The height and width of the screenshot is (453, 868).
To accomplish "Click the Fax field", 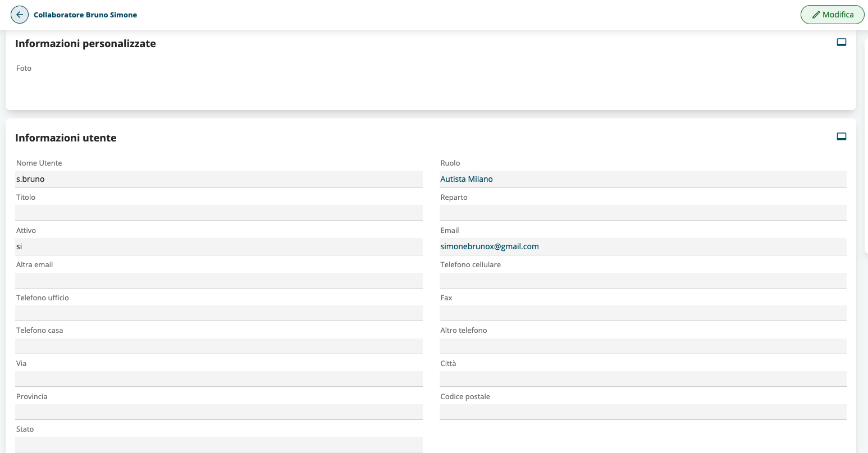I will tap(643, 313).
